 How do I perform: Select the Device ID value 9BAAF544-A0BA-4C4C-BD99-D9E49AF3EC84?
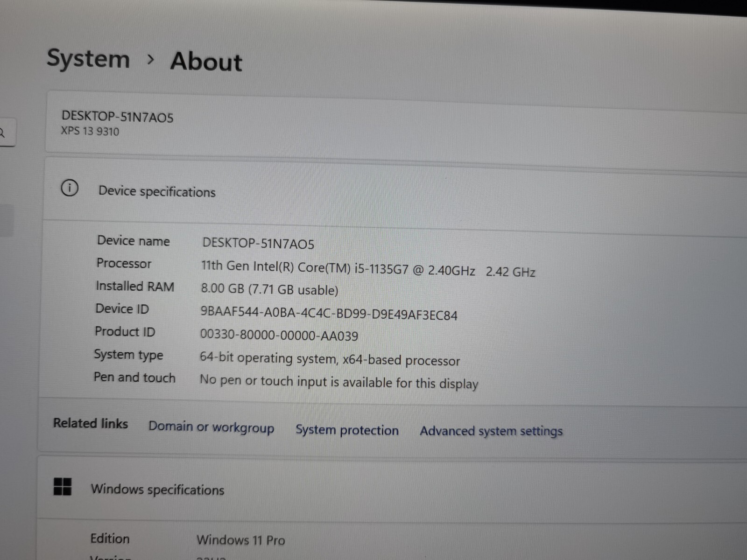[329, 313]
